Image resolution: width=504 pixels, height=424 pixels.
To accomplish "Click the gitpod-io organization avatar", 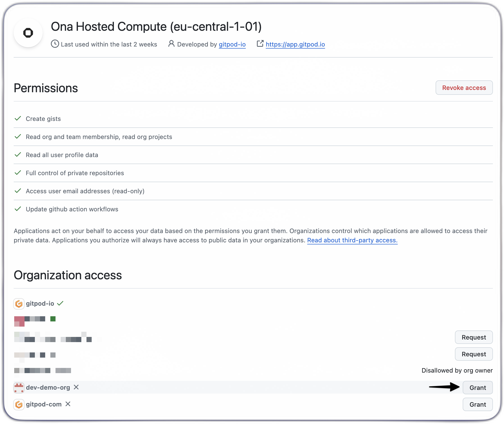I will (x=19, y=304).
